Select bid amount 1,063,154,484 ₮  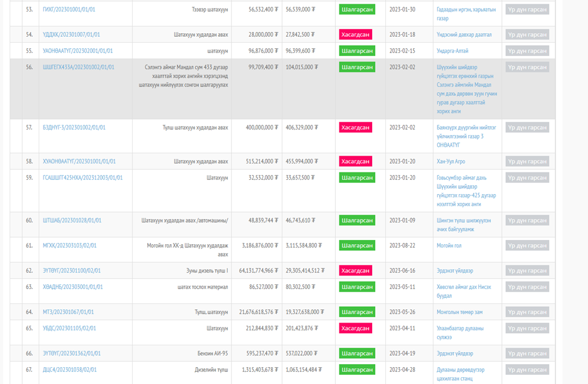(304, 370)
